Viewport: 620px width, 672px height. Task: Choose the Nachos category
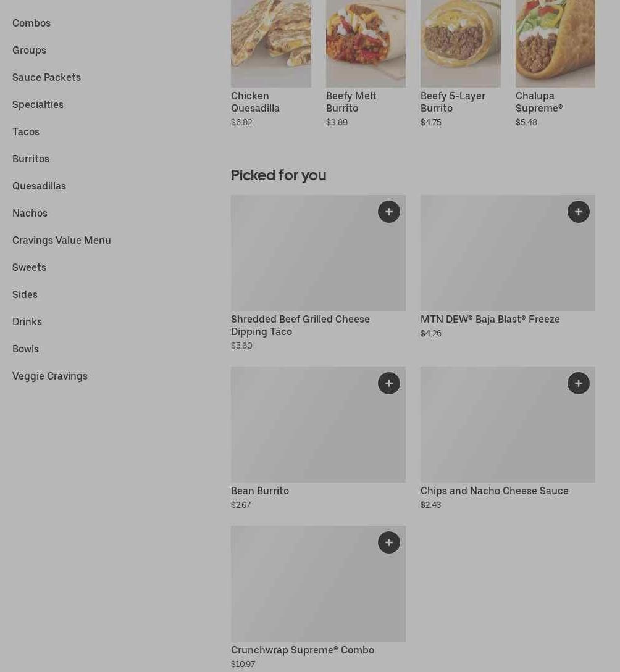tap(30, 213)
